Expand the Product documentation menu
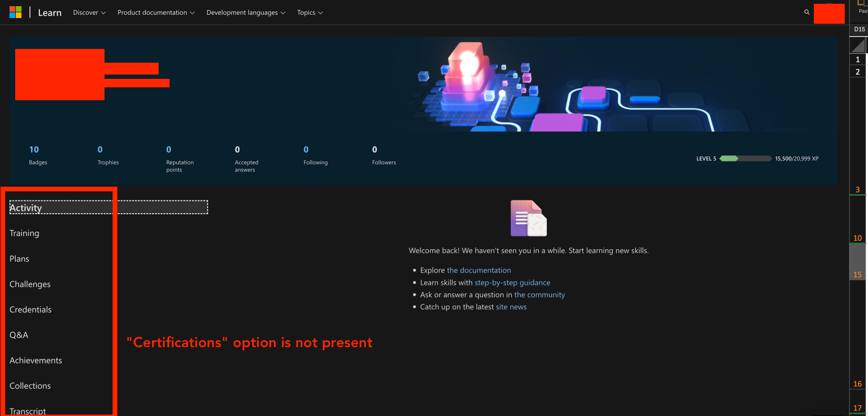The height and width of the screenshot is (416, 868). [156, 13]
